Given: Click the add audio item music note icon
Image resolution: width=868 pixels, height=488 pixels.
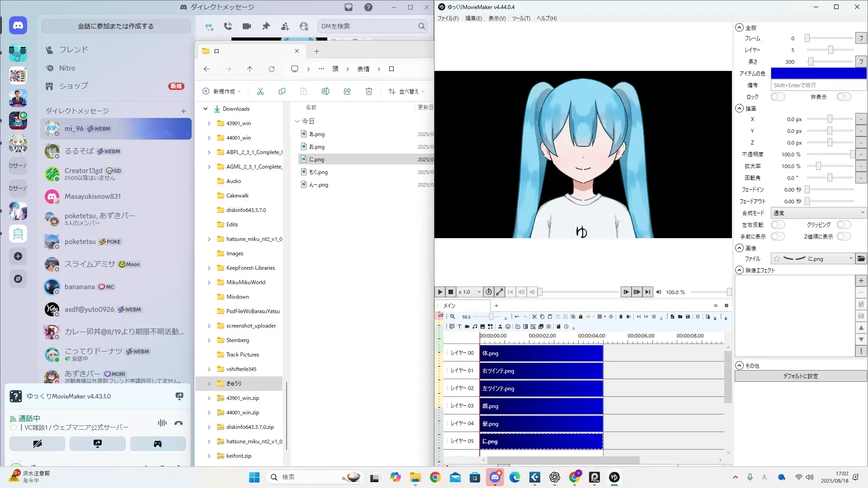Looking at the screenshot, I should [x=475, y=327].
